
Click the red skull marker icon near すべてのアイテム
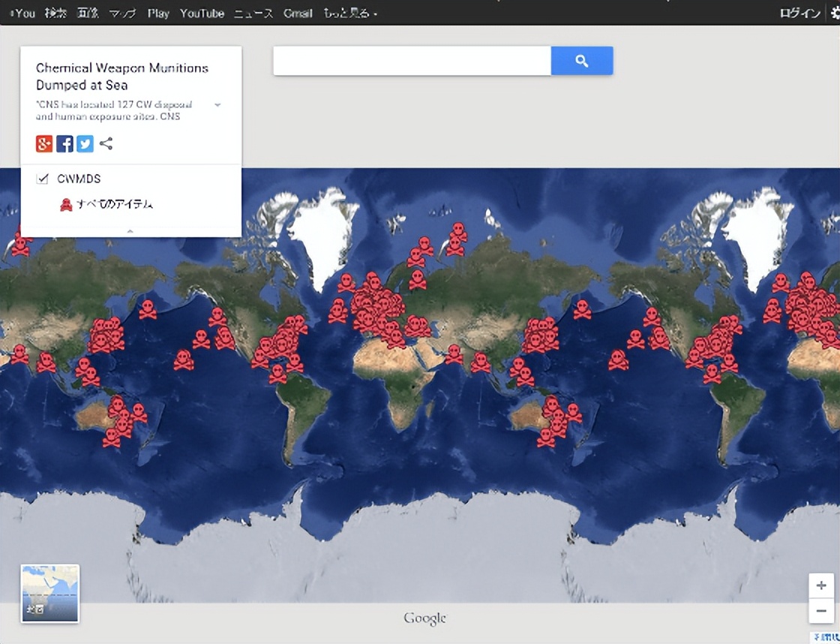click(x=67, y=203)
